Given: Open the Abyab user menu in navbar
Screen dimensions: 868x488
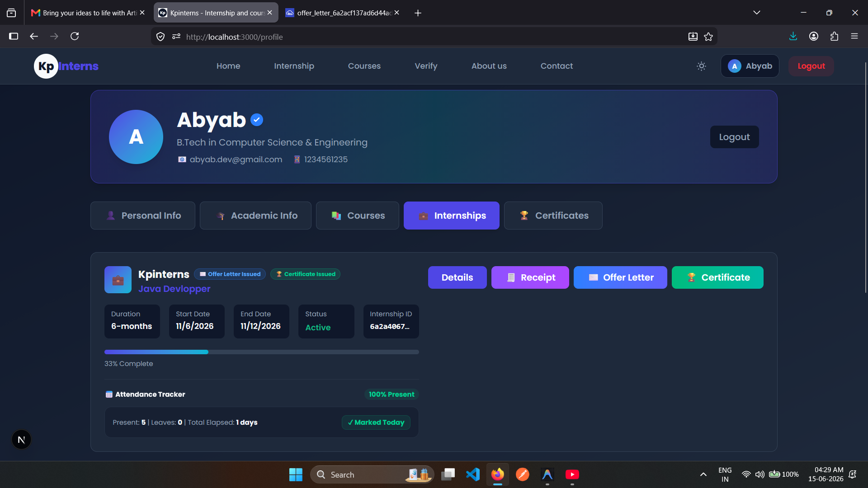Looking at the screenshot, I should tap(750, 66).
